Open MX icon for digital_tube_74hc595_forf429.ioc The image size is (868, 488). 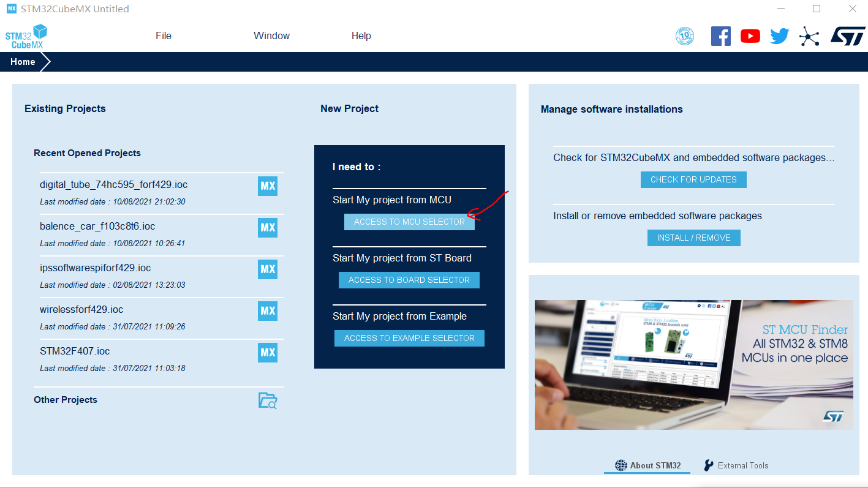pyautogui.click(x=268, y=186)
